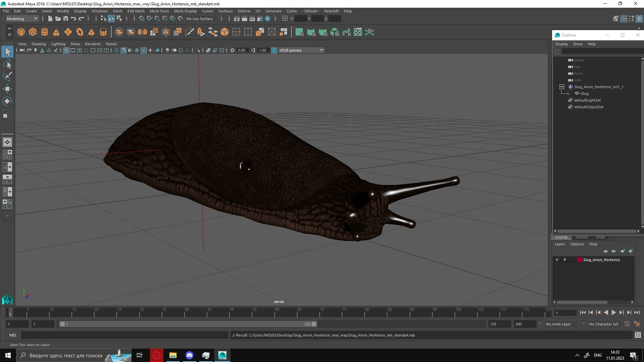644x362 pixels.
Task: Click the MEL command language button
Action: [x=13, y=335]
